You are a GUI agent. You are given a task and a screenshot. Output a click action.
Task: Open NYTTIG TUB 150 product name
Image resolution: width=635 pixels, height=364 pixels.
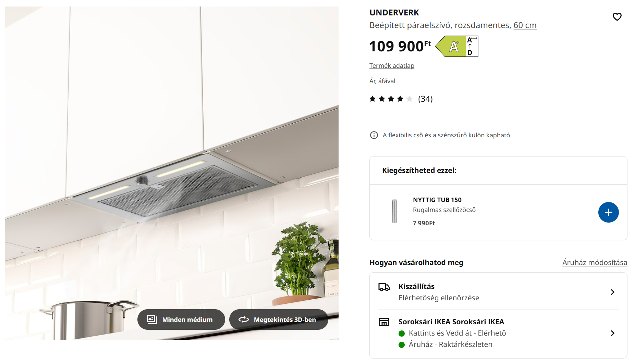pos(437,200)
